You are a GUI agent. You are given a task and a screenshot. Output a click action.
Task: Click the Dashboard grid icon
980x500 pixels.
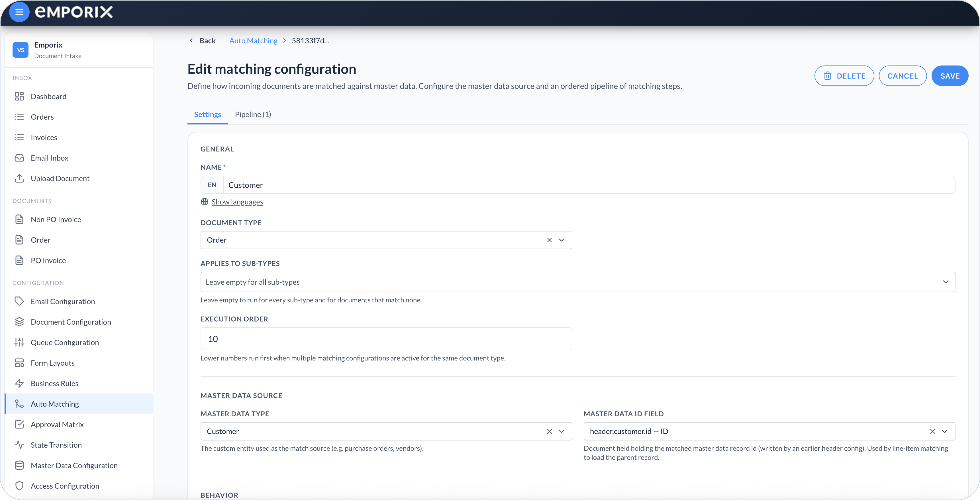coord(19,97)
